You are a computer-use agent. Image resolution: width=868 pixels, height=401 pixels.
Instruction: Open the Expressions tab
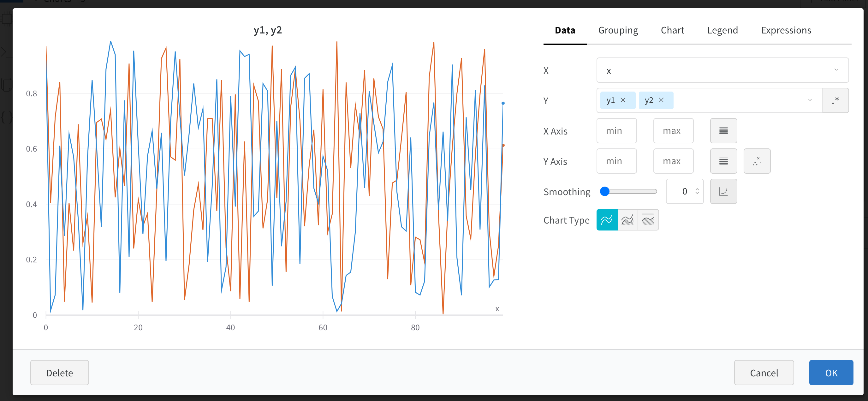click(x=786, y=30)
